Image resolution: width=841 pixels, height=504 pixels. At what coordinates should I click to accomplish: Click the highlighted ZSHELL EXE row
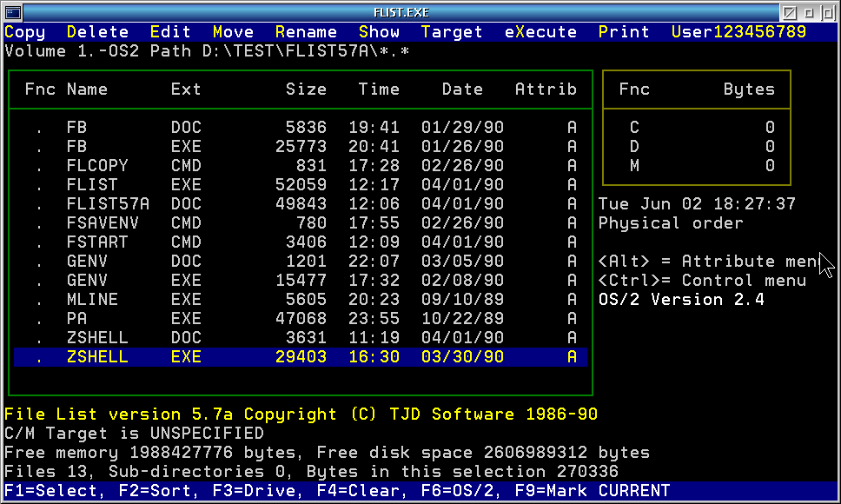(301, 357)
